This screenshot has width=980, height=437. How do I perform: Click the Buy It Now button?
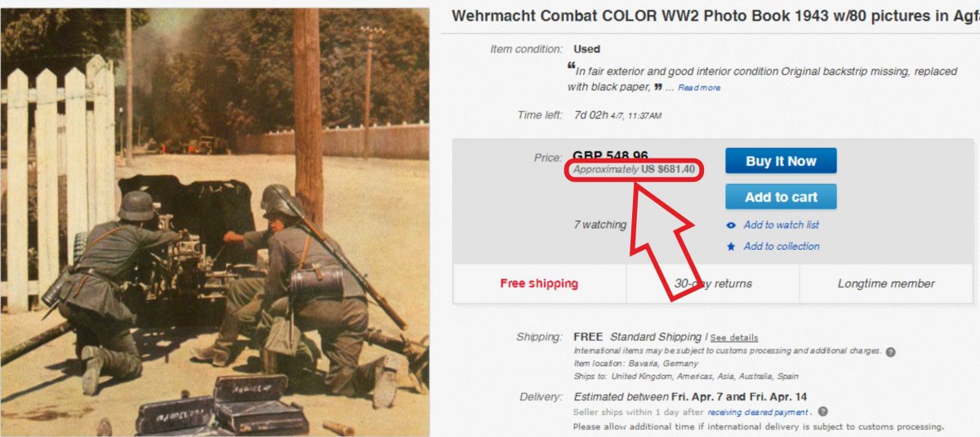[x=781, y=161]
